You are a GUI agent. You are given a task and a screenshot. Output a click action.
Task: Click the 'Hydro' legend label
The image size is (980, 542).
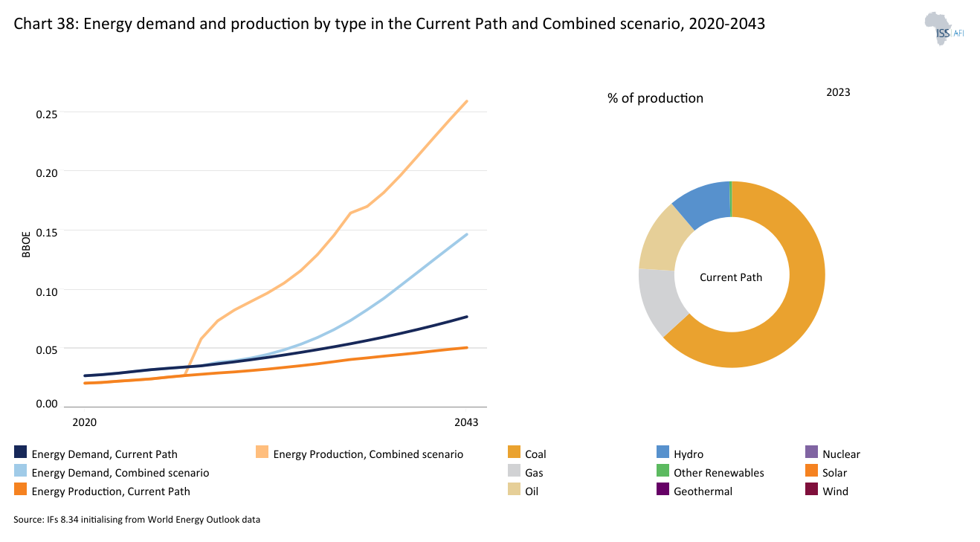point(689,454)
